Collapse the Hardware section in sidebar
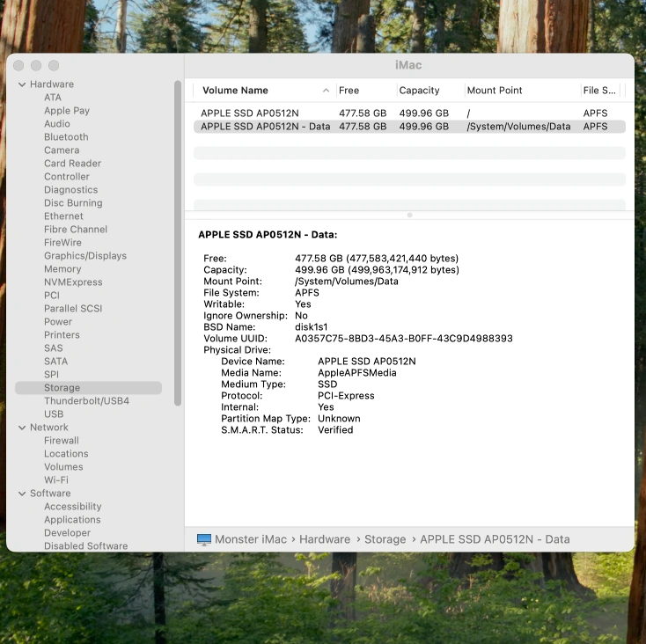 click(21, 84)
